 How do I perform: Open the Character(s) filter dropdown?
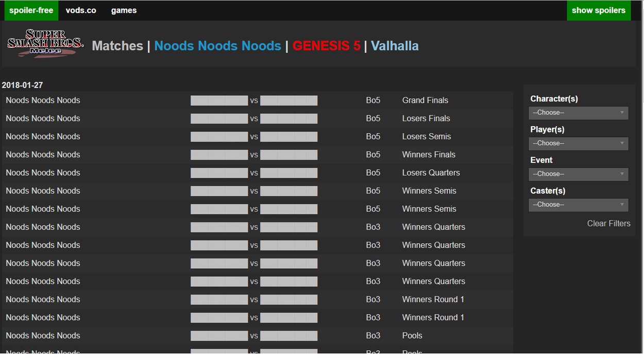[x=578, y=113]
